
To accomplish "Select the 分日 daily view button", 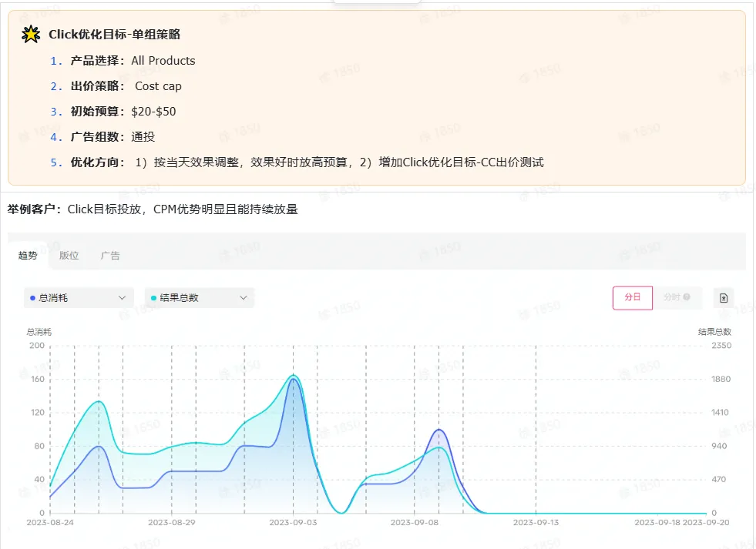I will tap(632, 298).
